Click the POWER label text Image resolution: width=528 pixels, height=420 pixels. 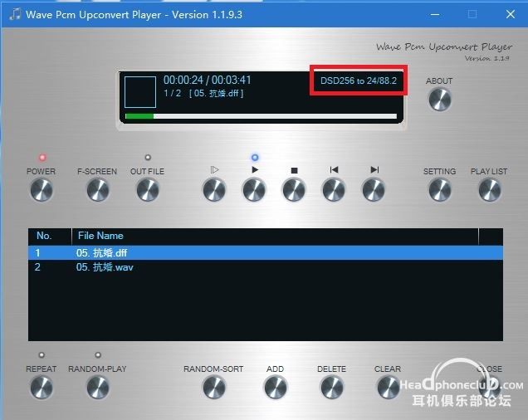coord(41,172)
